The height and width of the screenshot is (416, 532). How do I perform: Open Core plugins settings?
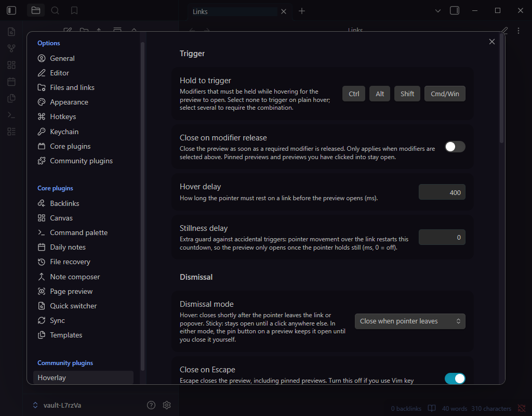click(x=84, y=146)
